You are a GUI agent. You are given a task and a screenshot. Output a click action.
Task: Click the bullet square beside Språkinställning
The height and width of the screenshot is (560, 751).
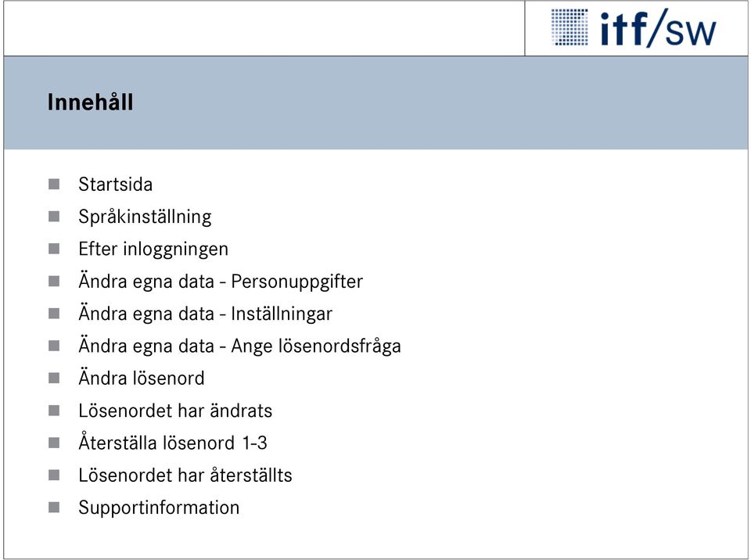coord(54,217)
